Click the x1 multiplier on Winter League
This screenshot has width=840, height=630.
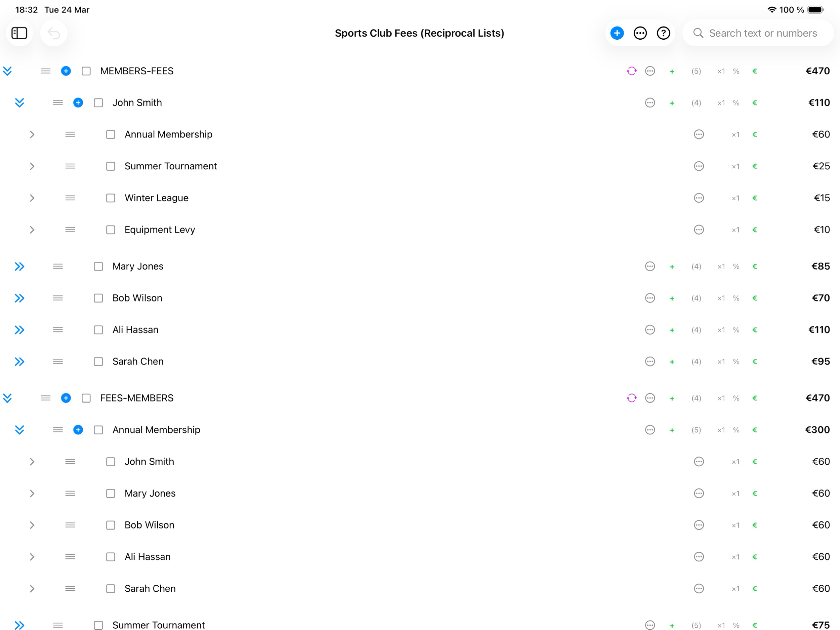(736, 197)
